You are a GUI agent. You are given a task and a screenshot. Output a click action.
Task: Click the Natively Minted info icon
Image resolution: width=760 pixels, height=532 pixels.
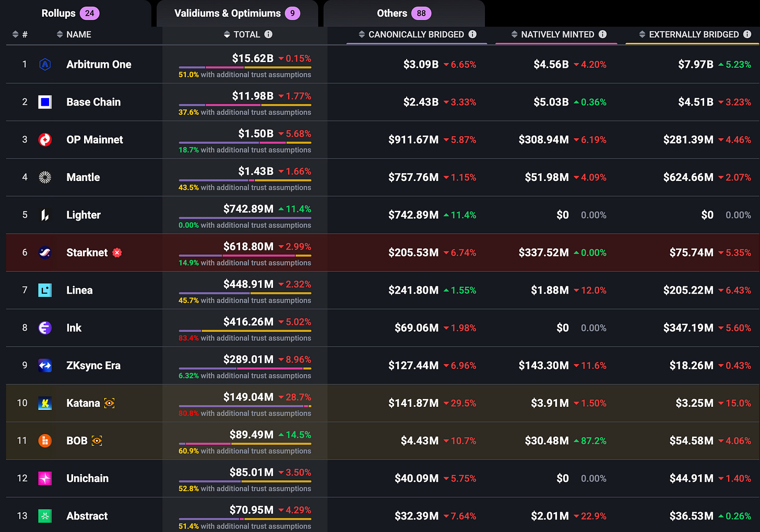tap(602, 34)
